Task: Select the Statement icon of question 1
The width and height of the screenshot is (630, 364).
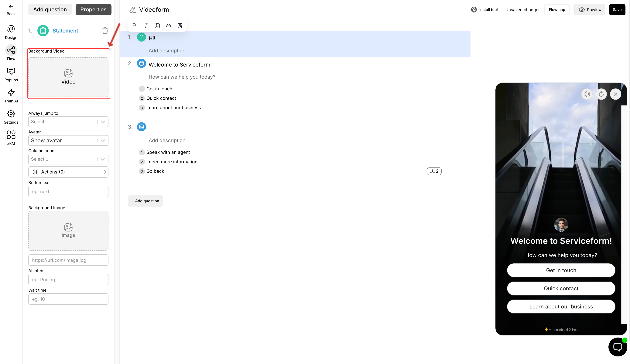Action: (142, 37)
